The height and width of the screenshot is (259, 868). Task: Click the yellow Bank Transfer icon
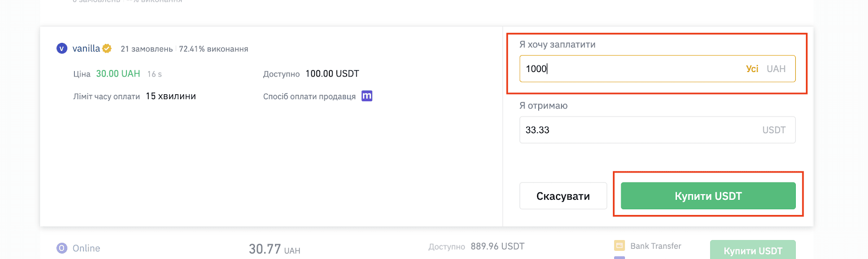click(620, 245)
